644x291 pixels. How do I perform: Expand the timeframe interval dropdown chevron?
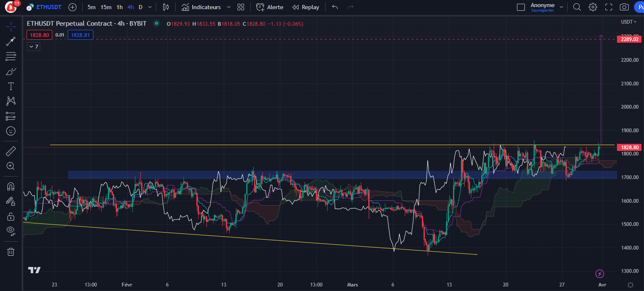pyautogui.click(x=150, y=7)
